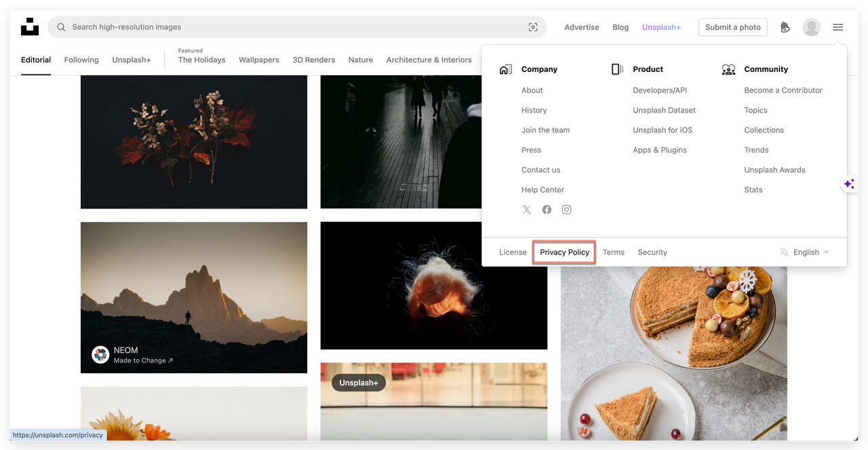Open Unsplash for iOS link

click(663, 130)
